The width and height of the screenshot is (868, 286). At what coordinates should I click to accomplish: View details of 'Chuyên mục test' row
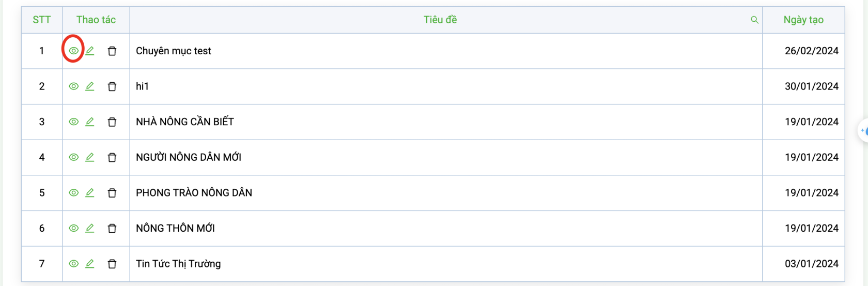click(74, 51)
